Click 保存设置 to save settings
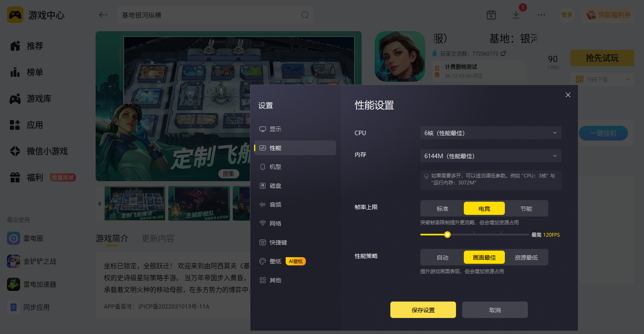The width and height of the screenshot is (644, 334). point(423,310)
